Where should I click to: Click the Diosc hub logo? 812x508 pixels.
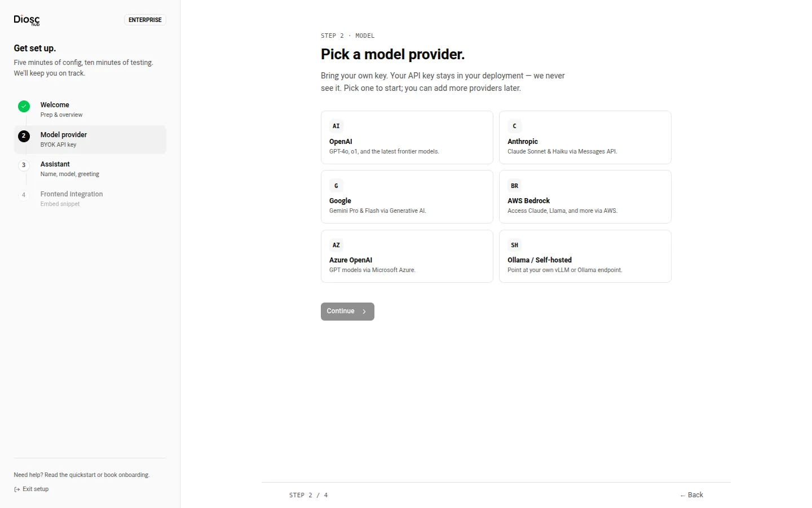[27, 20]
